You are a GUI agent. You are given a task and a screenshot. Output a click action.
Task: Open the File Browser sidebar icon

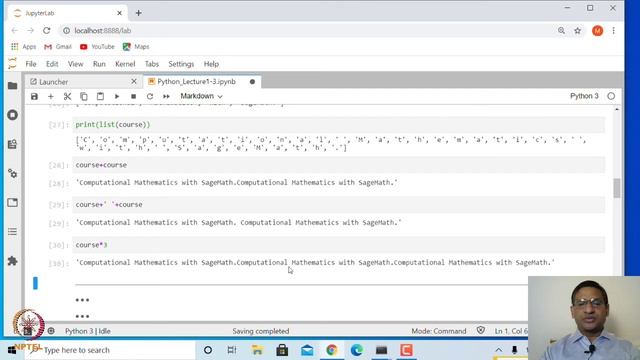[x=13, y=86]
